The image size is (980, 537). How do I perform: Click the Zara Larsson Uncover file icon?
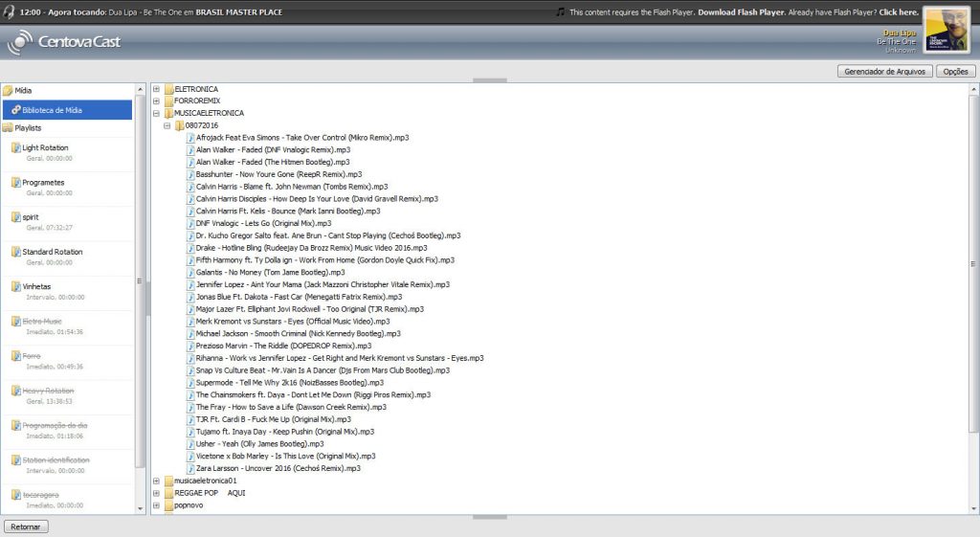click(x=190, y=468)
